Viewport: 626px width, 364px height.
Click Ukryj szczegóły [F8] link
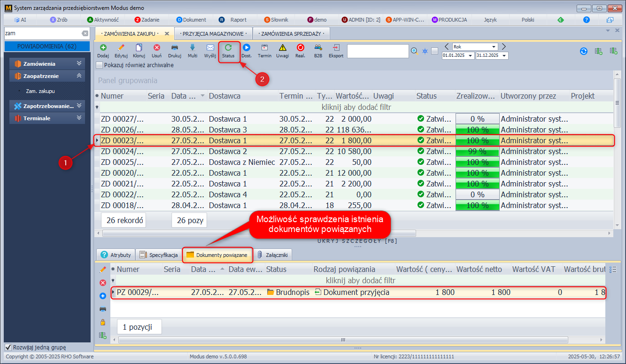click(357, 241)
